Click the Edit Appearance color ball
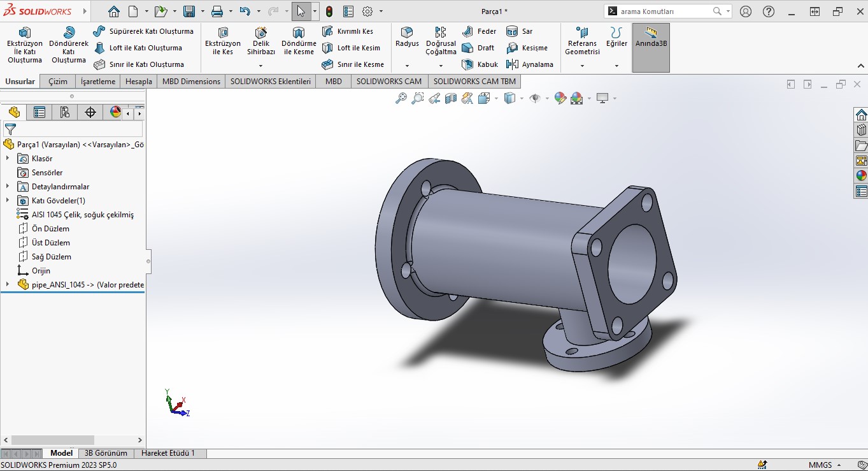Screen dimensions: 868x471 tap(560, 98)
